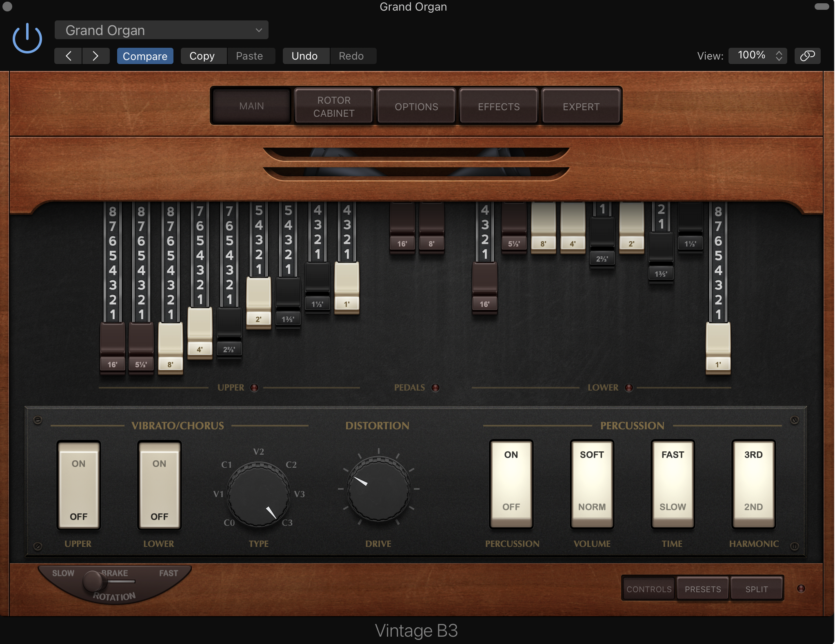Open the Effects tab
835x644 pixels.
pyautogui.click(x=498, y=107)
